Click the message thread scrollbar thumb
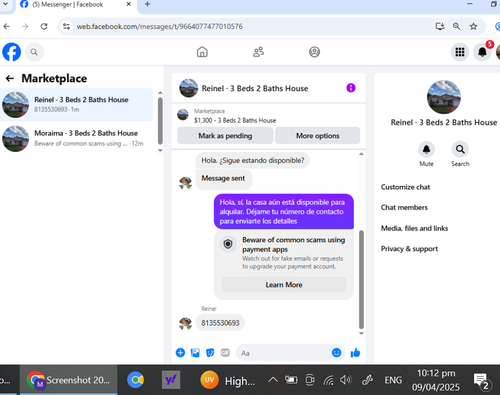The image size is (500, 395). point(361,279)
